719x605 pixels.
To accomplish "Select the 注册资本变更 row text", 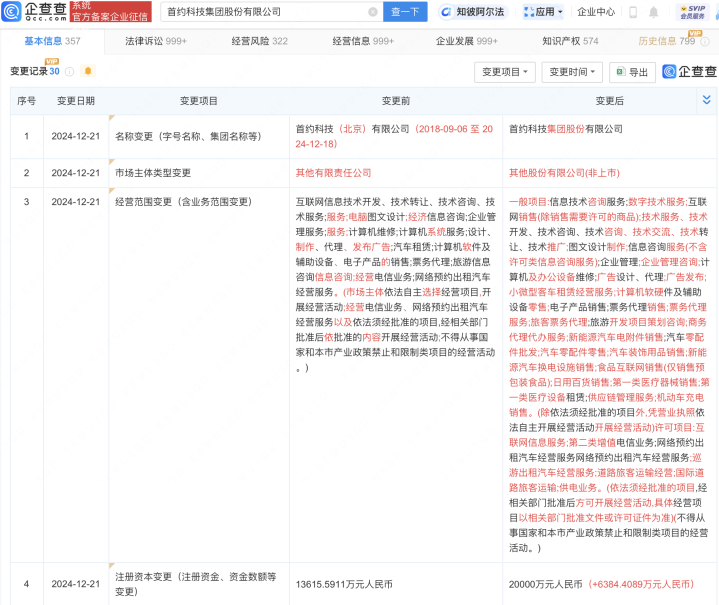I will point(195,584).
